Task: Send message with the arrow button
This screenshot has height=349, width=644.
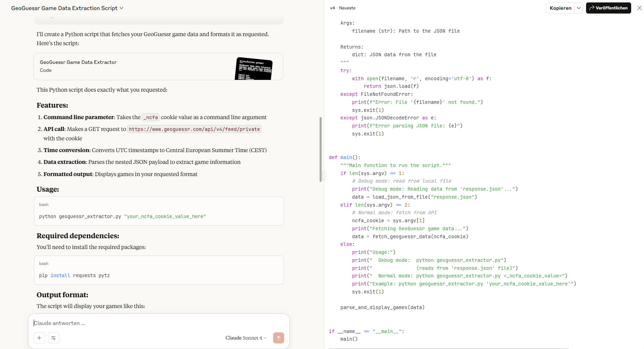Action: pyautogui.click(x=278, y=338)
